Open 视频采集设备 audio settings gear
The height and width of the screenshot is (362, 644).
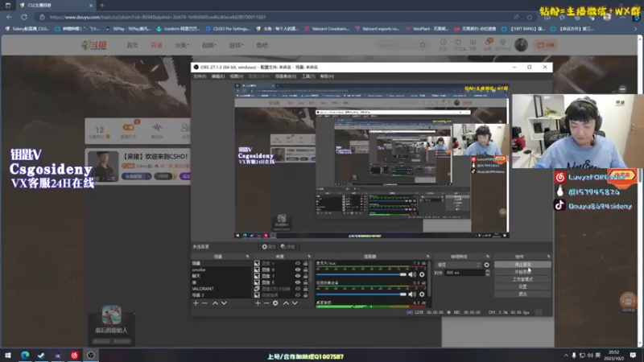[422, 294]
